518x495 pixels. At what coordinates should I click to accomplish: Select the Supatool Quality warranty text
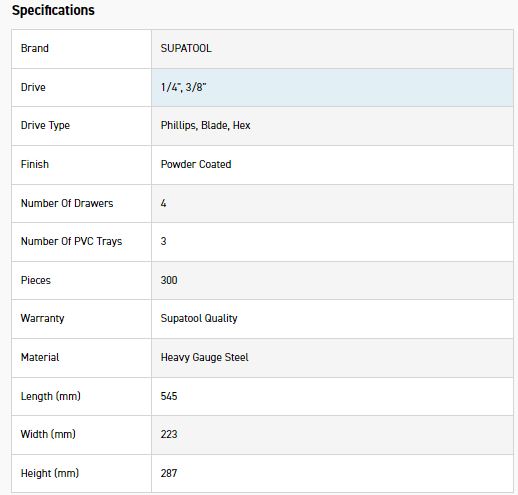199,318
